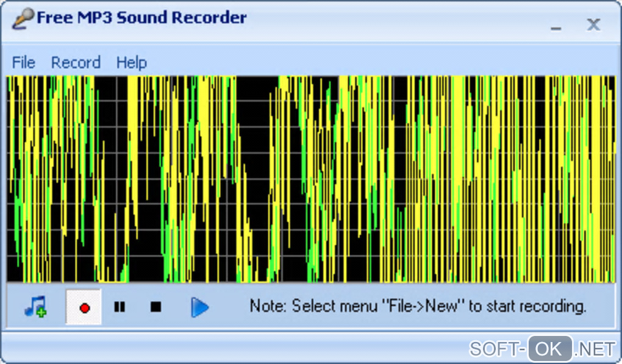Click the waveform display area
This screenshot has height=364, width=622.
[x=311, y=179]
